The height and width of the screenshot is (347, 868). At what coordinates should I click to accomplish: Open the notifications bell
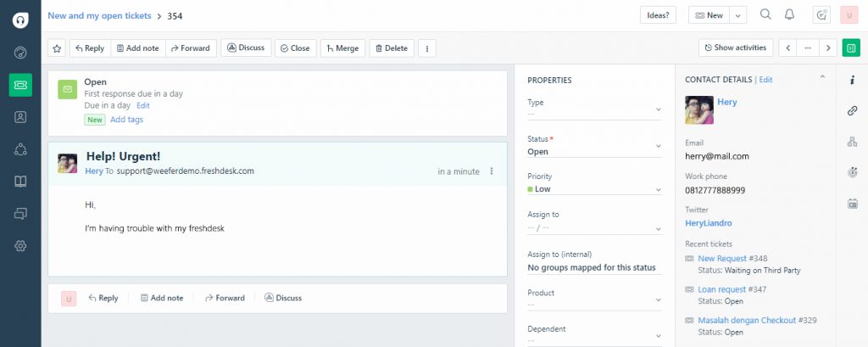click(790, 15)
